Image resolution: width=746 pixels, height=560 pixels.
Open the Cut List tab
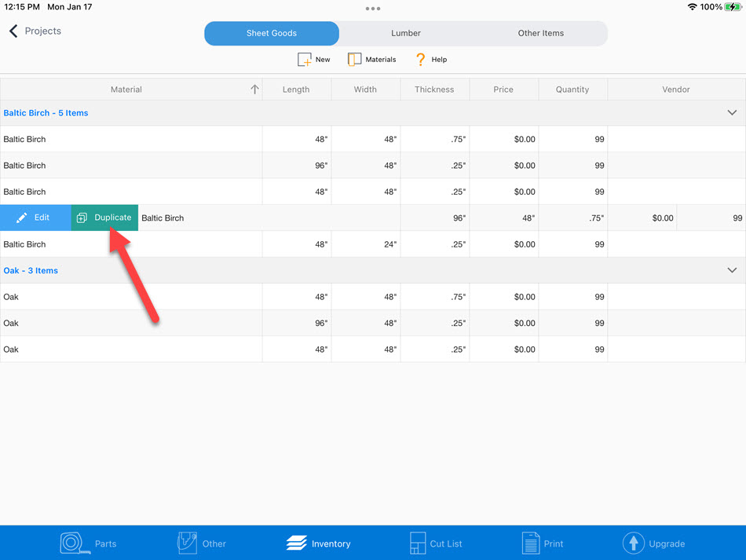436,544
